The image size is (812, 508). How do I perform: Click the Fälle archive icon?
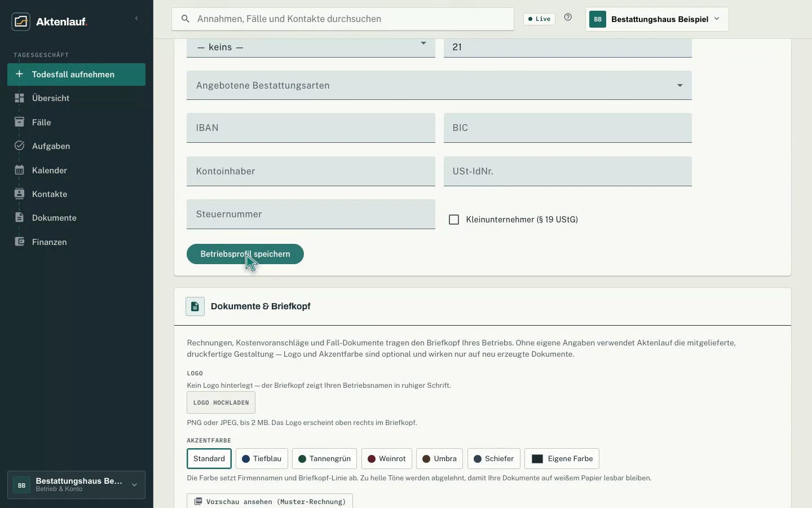pyautogui.click(x=19, y=122)
